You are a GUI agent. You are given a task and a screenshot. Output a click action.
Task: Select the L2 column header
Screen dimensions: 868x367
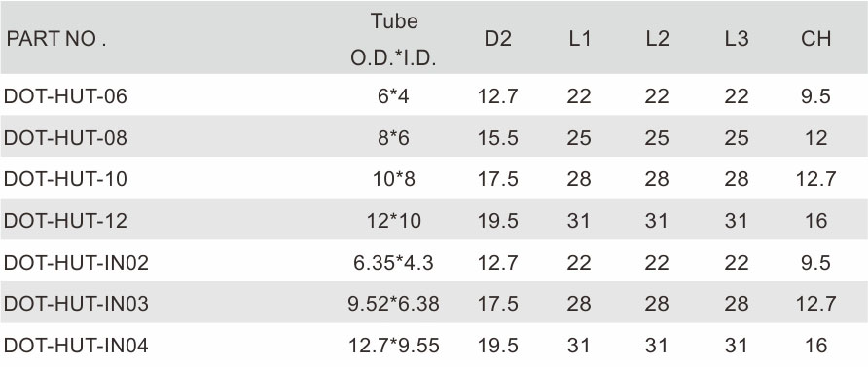pos(657,39)
